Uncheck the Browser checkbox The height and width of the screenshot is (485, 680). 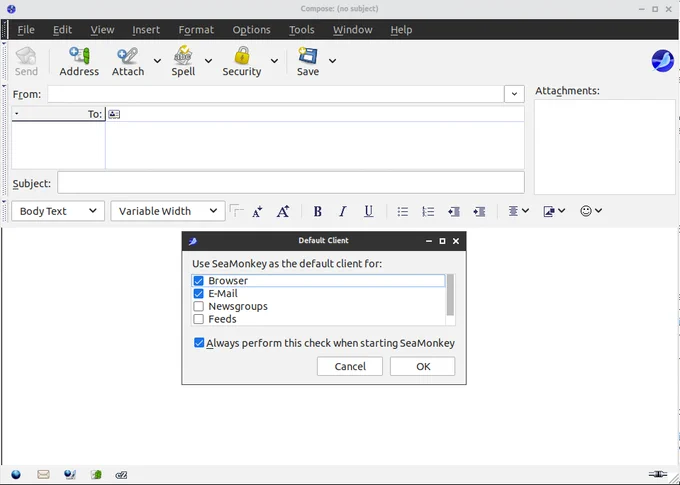[x=199, y=281]
